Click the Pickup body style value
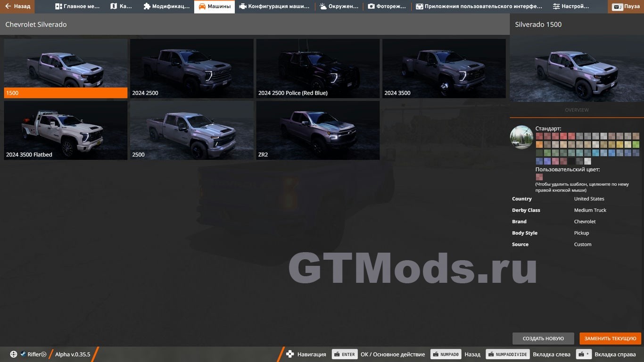The image size is (644, 362). [x=582, y=233]
